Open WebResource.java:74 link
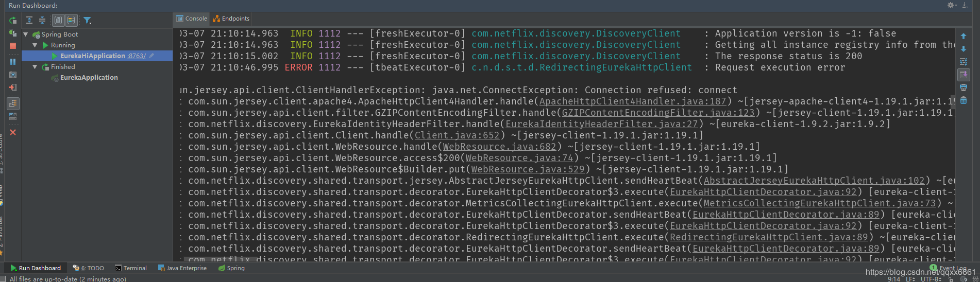 (x=519, y=158)
